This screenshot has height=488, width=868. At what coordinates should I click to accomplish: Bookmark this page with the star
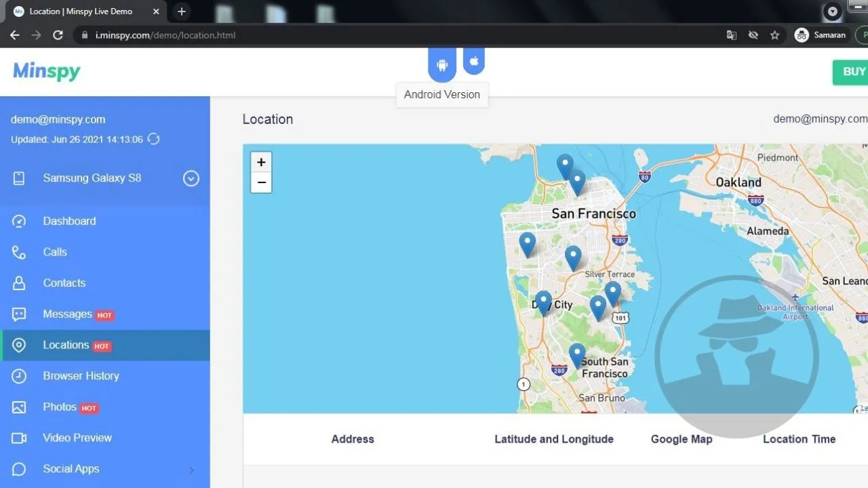click(774, 35)
